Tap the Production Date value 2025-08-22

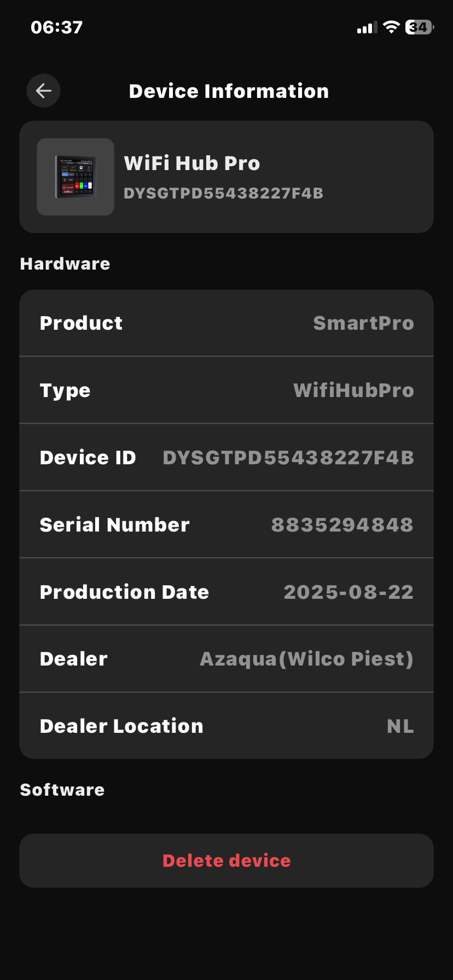[349, 592]
